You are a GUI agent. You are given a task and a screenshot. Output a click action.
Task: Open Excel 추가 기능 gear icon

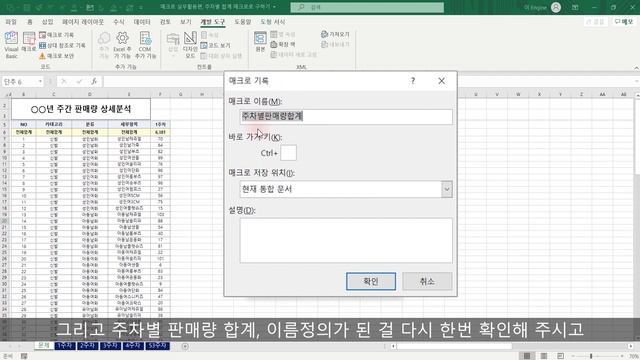click(x=122, y=45)
